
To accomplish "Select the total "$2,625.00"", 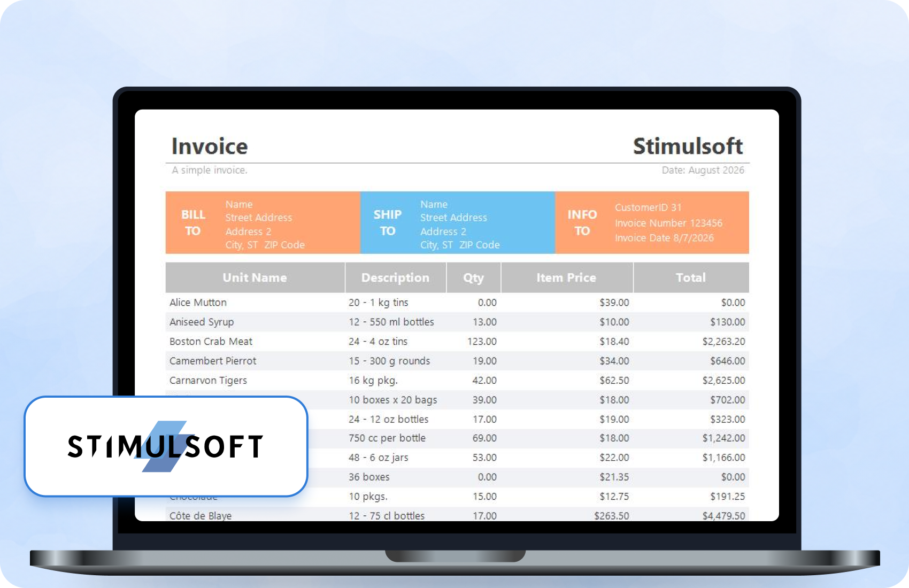I will pos(723,380).
